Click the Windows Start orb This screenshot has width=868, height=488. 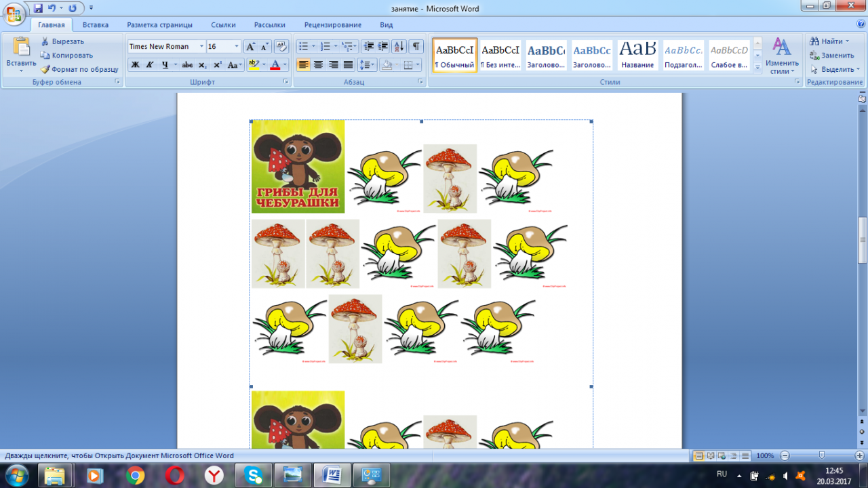click(x=16, y=475)
